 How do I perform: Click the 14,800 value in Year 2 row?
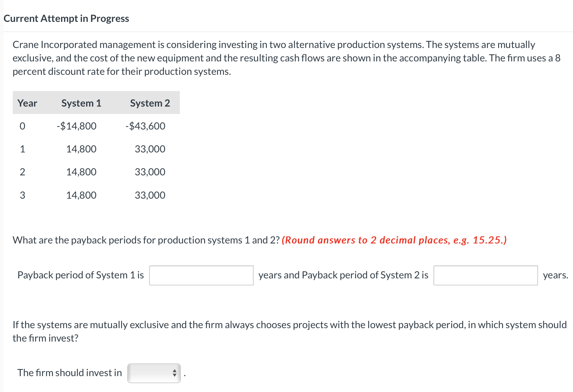81,172
